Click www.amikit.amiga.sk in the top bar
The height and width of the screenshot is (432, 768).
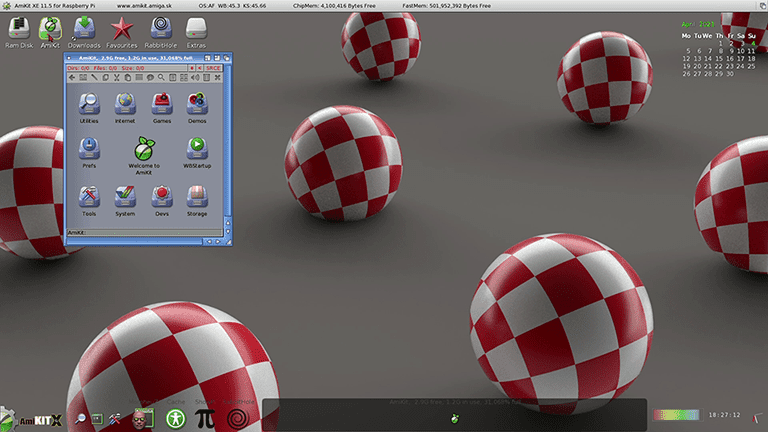coord(144,6)
